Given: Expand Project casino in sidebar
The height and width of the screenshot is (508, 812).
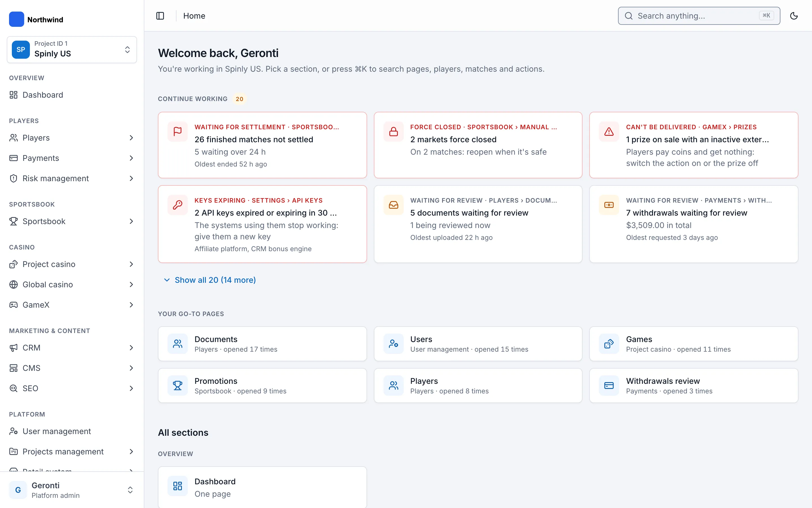Looking at the screenshot, I should click(x=72, y=264).
